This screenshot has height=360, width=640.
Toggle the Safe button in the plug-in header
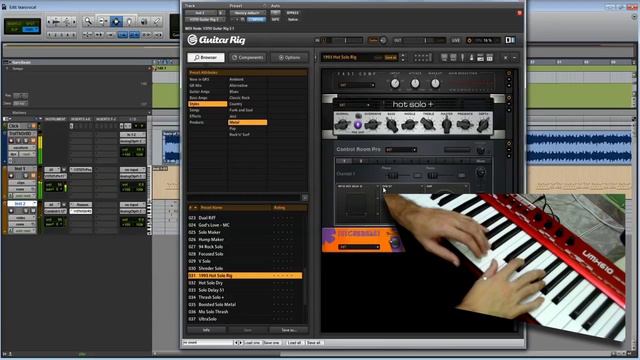click(276, 19)
